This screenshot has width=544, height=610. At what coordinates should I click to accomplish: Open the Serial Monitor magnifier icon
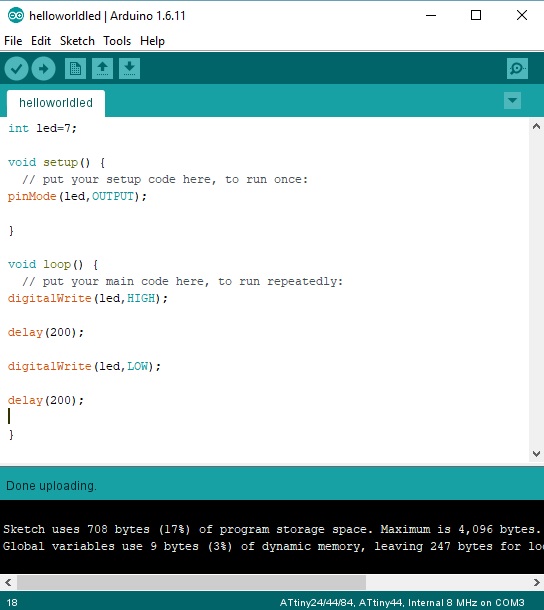[x=518, y=69]
